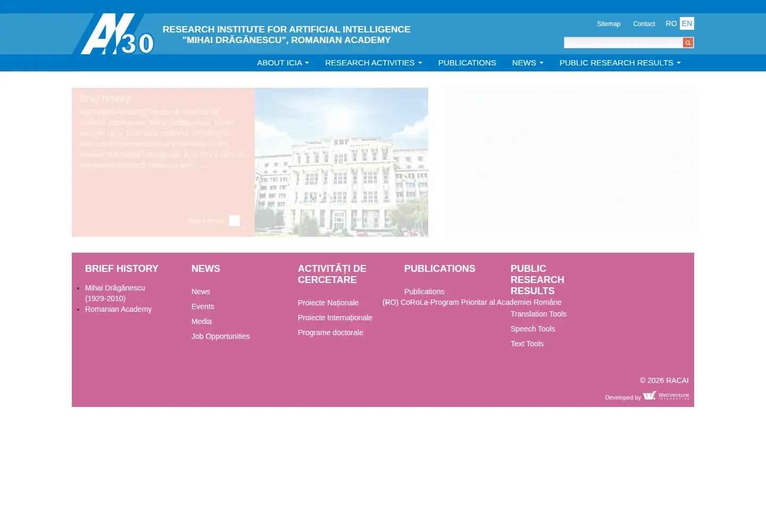Open the Translation Tools footer link
Image resolution: width=766 pixels, height=532 pixels.
click(538, 314)
